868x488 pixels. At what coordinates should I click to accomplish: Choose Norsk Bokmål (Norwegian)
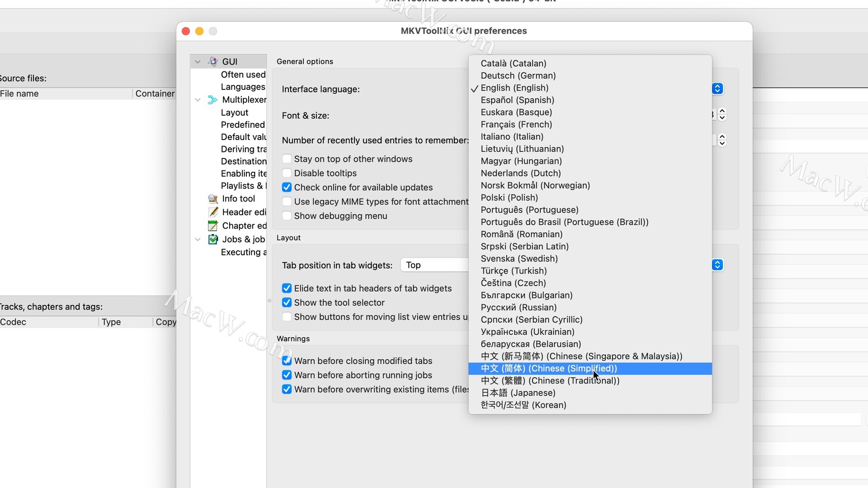point(590,185)
